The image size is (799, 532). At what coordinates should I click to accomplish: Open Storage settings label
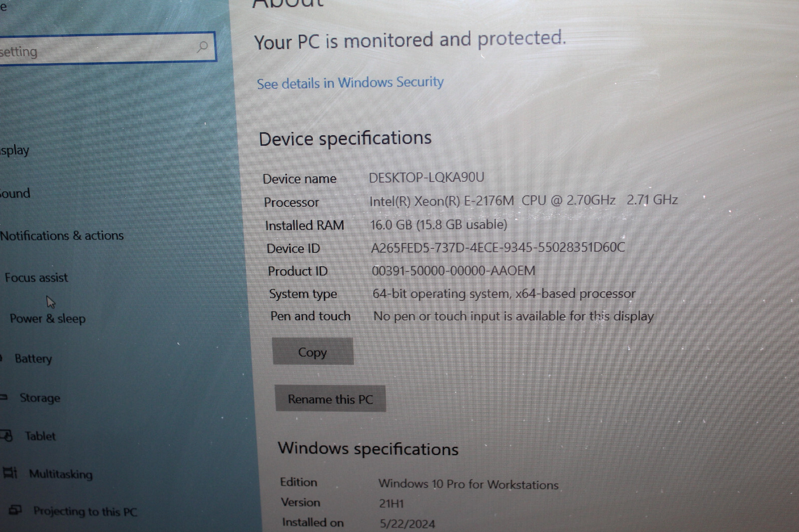click(x=40, y=398)
